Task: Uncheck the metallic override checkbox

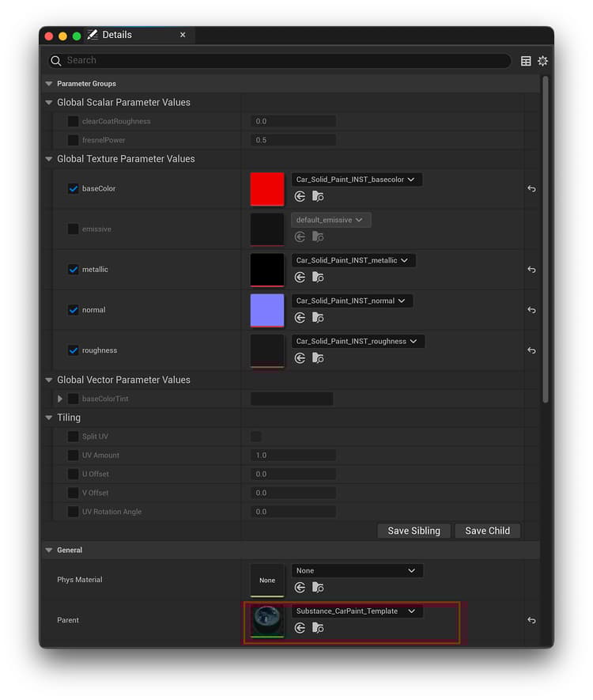Action: click(x=74, y=270)
